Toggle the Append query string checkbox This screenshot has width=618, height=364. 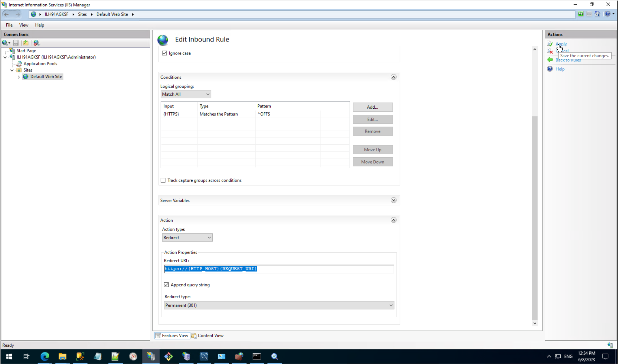166,285
